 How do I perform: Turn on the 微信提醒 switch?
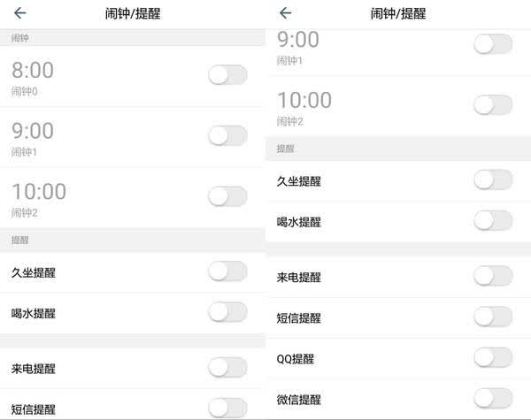click(493, 398)
